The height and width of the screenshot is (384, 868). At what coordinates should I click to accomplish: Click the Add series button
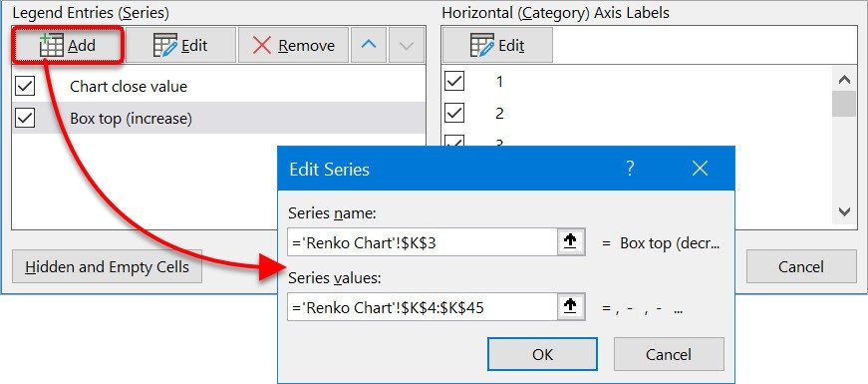[x=68, y=46]
